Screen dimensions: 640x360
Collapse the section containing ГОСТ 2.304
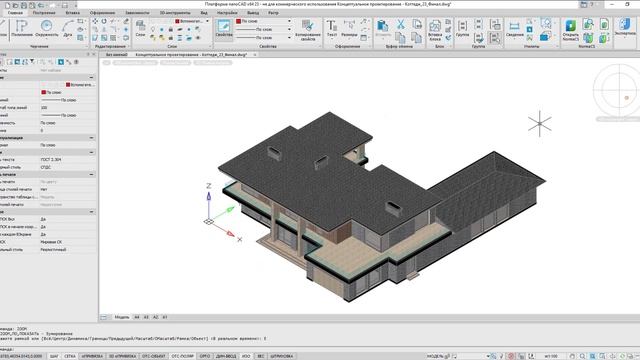91,152
